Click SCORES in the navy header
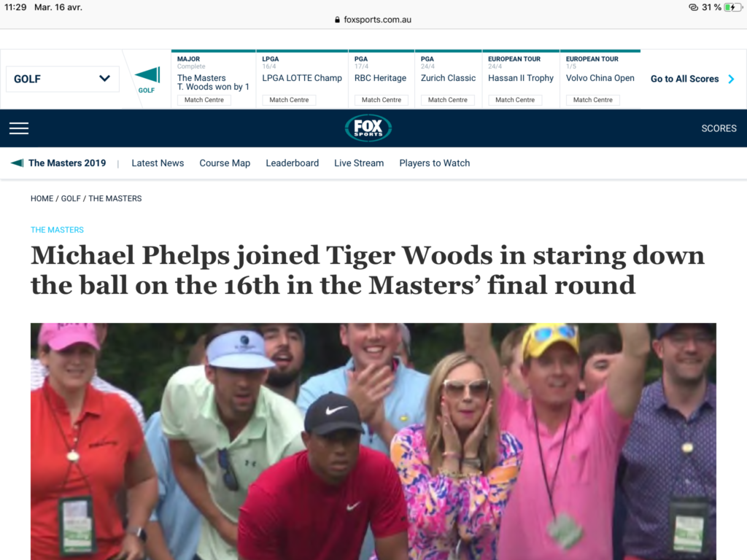This screenshot has width=747, height=560. pyautogui.click(x=719, y=128)
